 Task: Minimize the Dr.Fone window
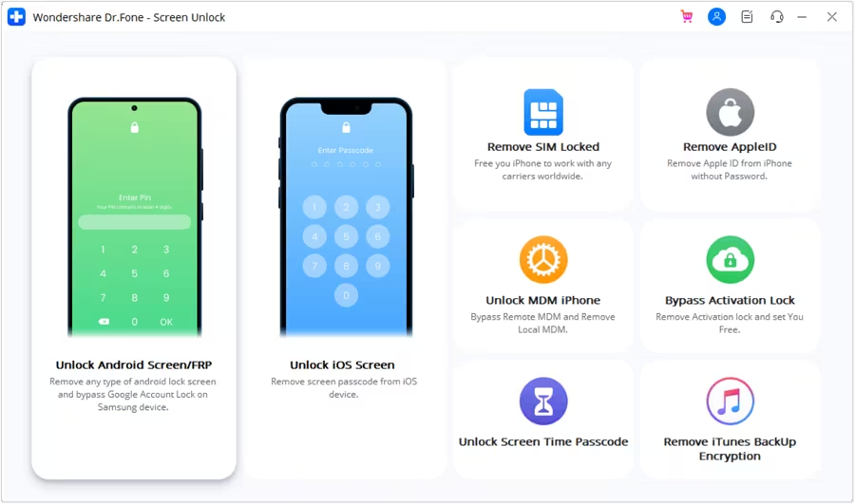(802, 17)
